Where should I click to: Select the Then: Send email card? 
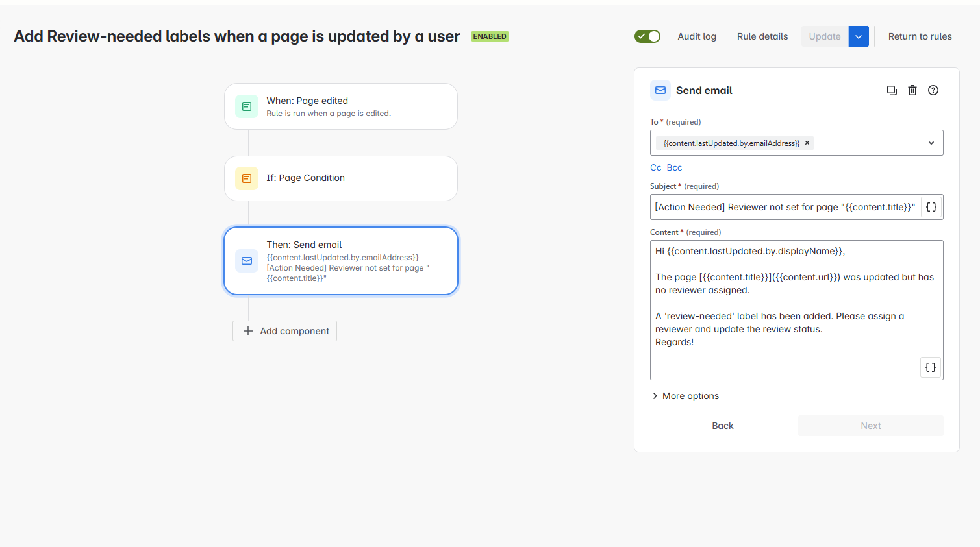[x=341, y=261]
